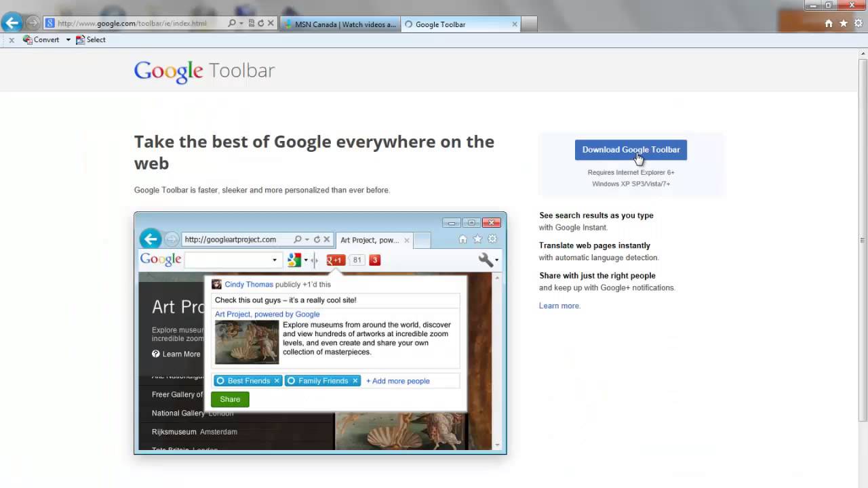Stop loading with the address bar X
This screenshot has height=488, width=868.
pos(271,23)
